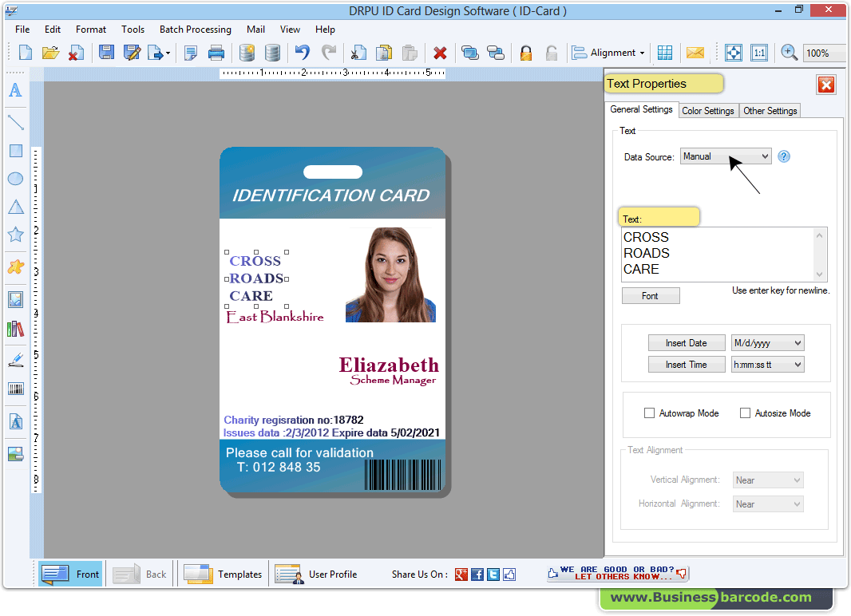
Task: Select the Barcode tool
Action: pyautogui.click(x=14, y=389)
